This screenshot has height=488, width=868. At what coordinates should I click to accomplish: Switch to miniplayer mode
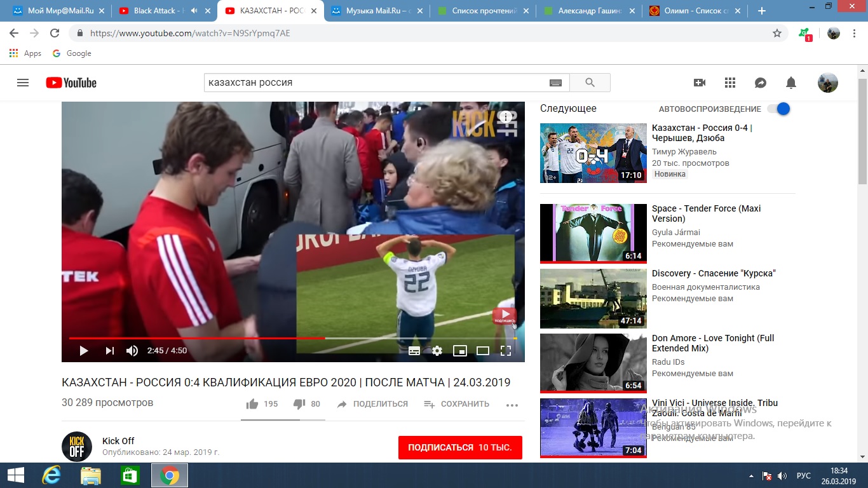point(460,351)
